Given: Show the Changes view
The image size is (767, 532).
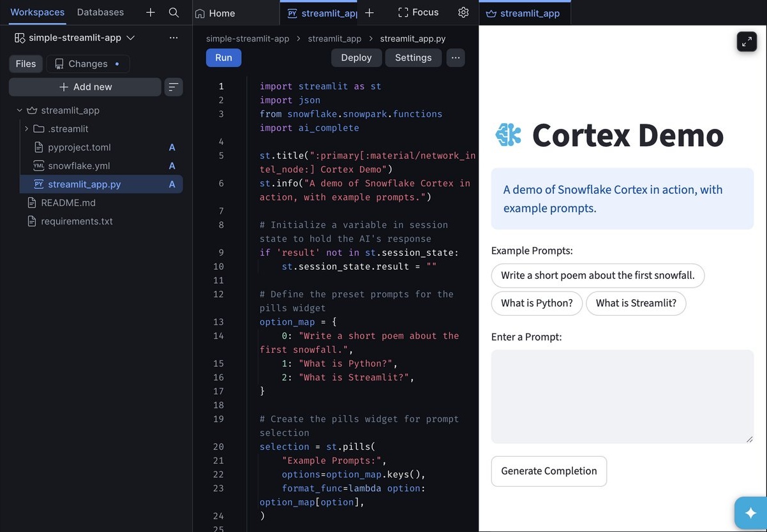Looking at the screenshot, I should pyautogui.click(x=87, y=64).
